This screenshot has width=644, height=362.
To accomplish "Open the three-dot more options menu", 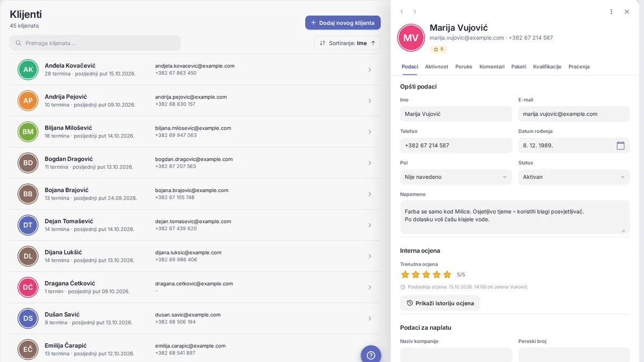I will click(611, 12).
